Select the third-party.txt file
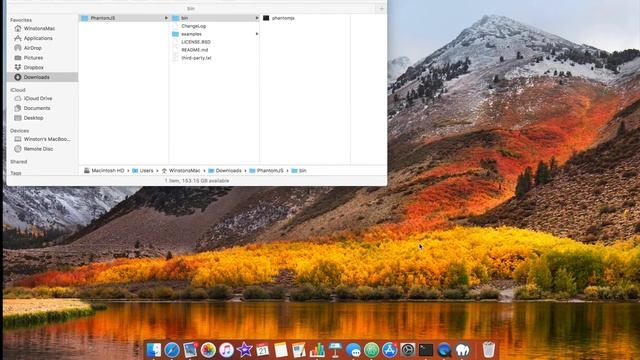Image resolution: width=640 pixels, height=360 pixels. (x=196, y=58)
